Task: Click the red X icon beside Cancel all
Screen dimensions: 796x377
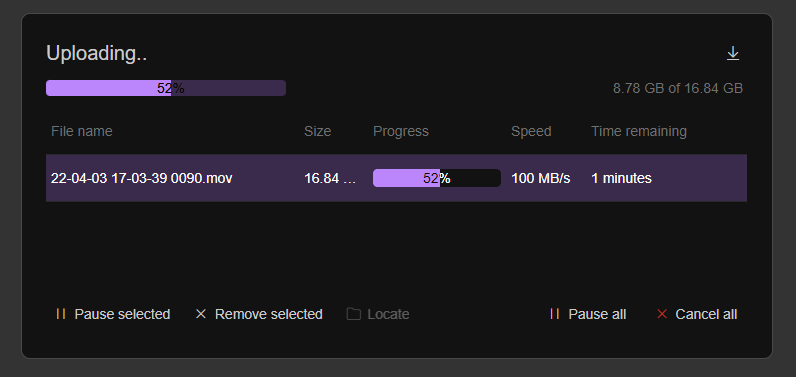Action: pyautogui.click(x=662, y=314)
